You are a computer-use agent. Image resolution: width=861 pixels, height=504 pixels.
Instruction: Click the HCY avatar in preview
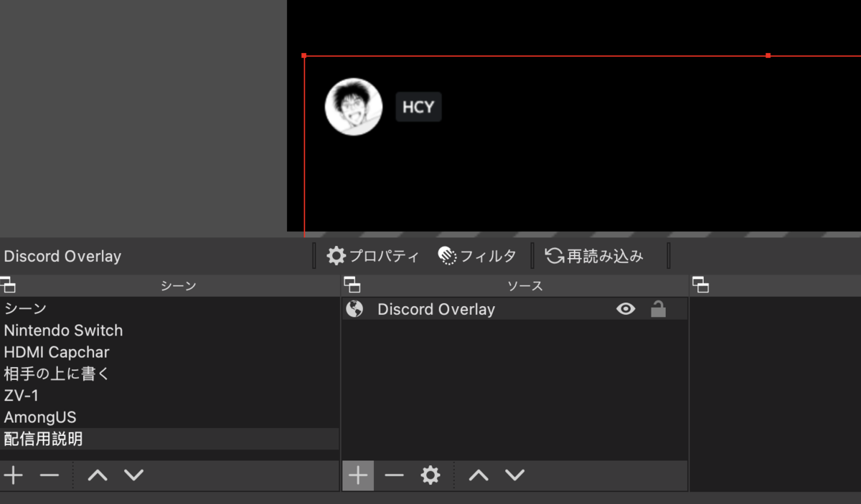tap(354, 107)
